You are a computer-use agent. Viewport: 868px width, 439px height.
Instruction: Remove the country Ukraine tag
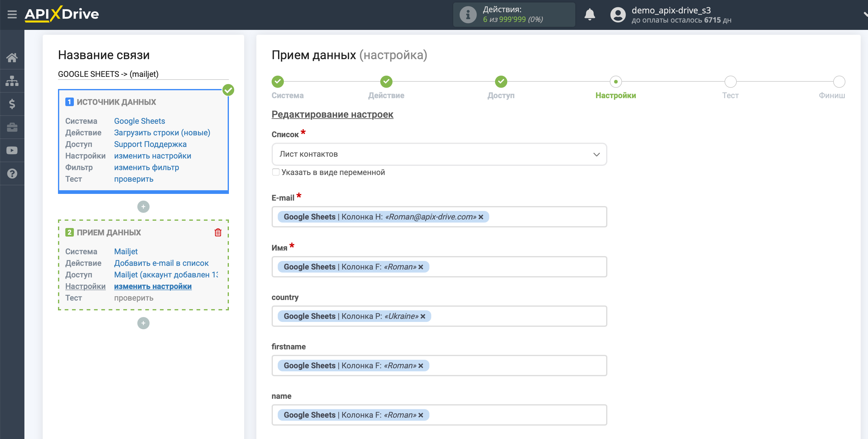pos(422,316)
